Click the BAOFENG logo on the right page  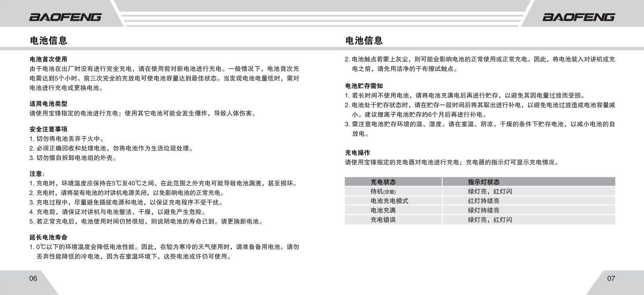click(578, 17)
